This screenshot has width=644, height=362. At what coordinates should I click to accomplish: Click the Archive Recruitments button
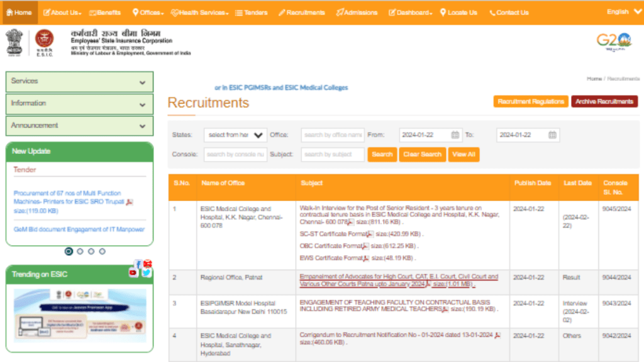coord(604,102)
